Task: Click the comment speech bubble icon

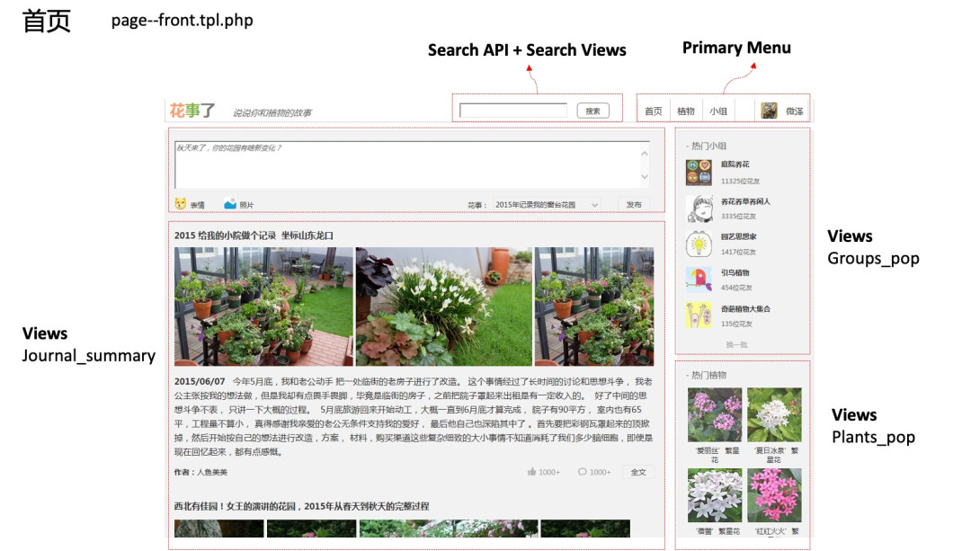Action: coord(583,472)
